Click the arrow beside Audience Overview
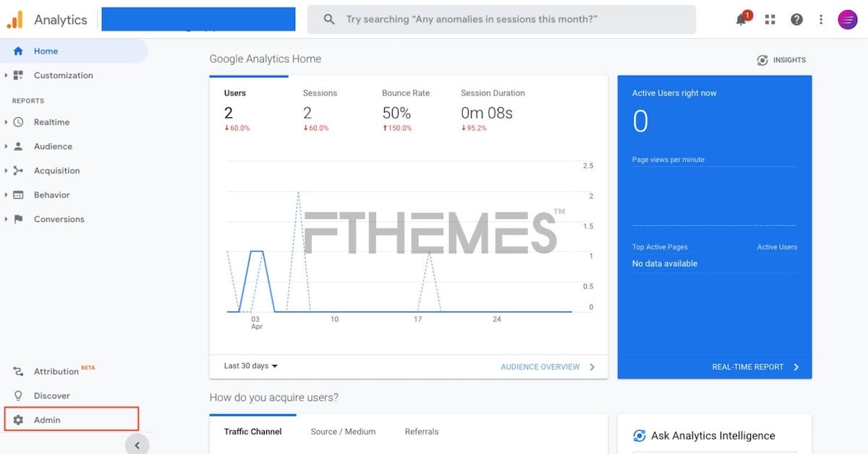The image size is (868, 454). (x=592, y=367)
